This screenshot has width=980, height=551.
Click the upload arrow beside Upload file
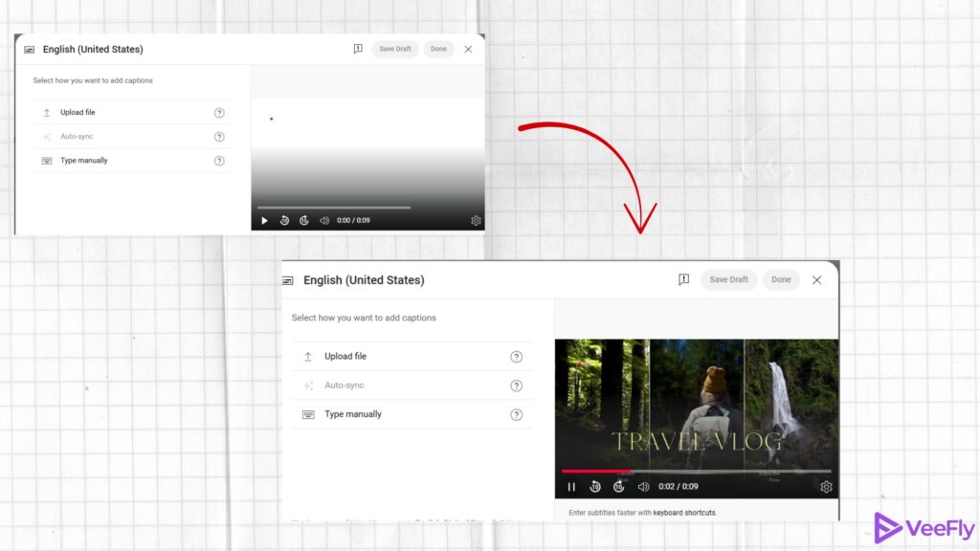click(307, 356)
